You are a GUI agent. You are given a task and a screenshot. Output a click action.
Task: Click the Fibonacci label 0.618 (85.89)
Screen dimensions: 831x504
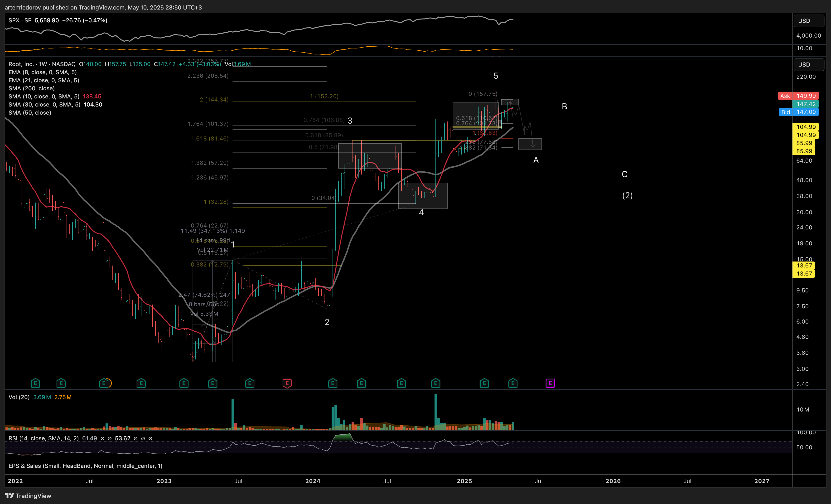click(x=324, y=135)
